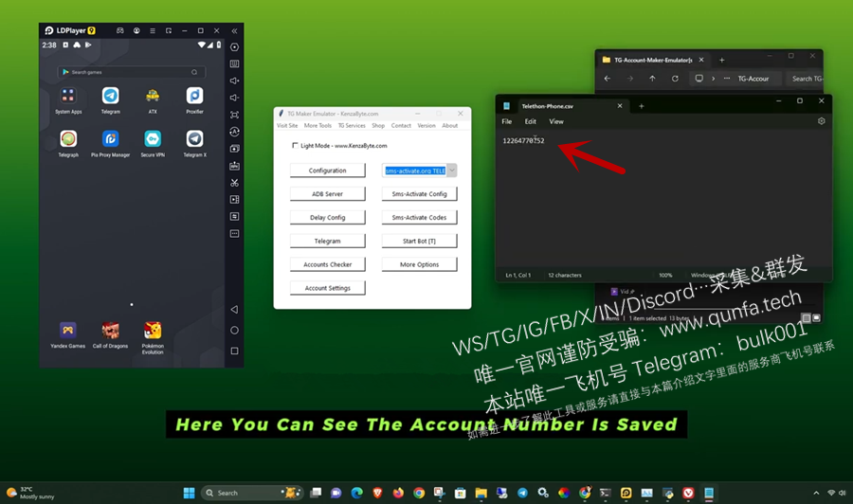
Task: Click the ADB Server button
Action: pos(328,193)
